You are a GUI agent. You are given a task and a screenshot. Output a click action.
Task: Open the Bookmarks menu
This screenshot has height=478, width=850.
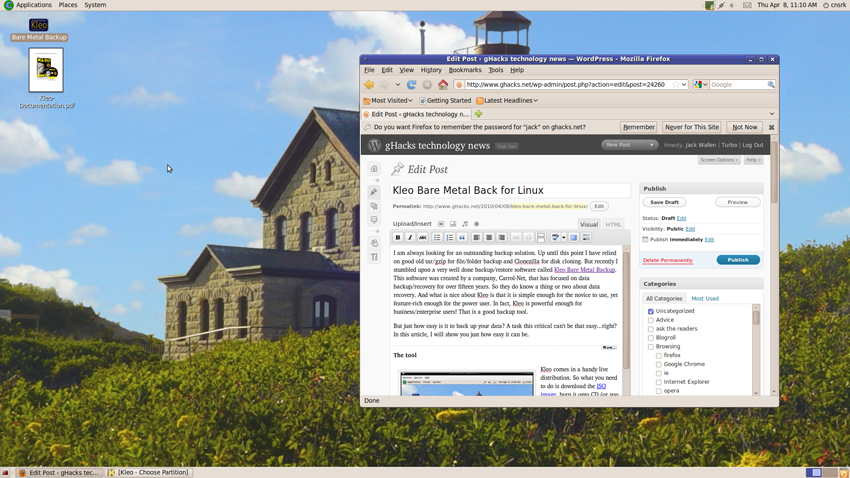[x=465, y=70]
